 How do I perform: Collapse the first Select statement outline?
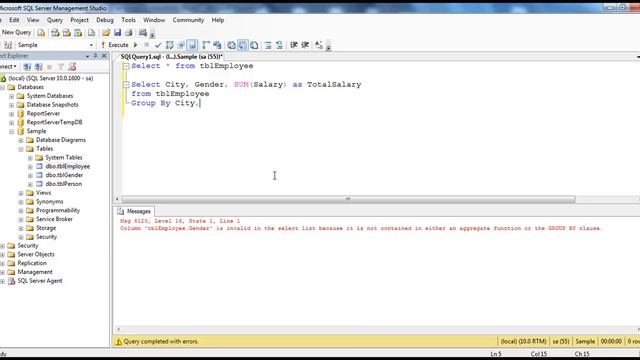126,66
